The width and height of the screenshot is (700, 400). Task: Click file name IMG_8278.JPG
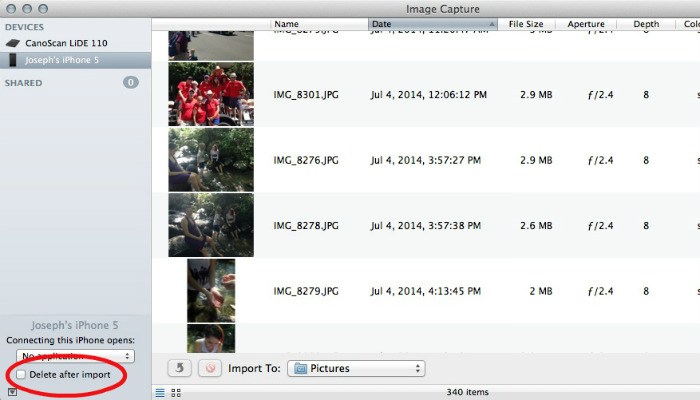pyautogui.click(x=306, y=225)
